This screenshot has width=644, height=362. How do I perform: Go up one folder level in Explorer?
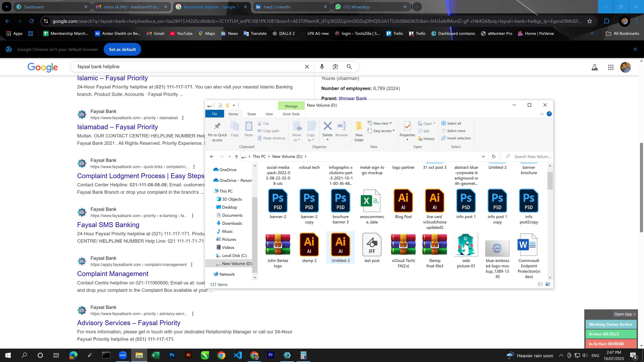(x=236, y=156)
